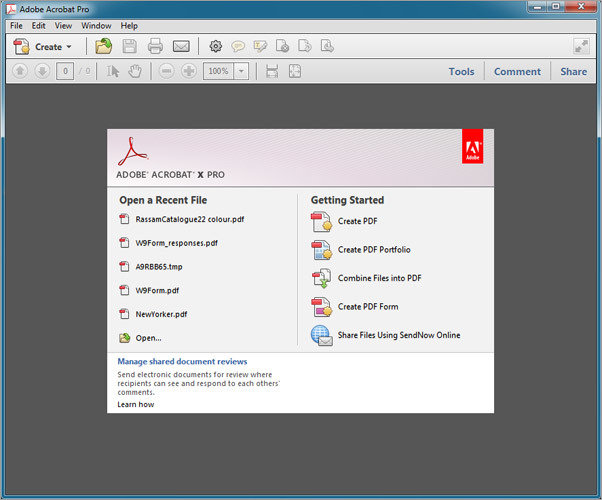
Task: Open RassamCatalogue22 colour.pdf recent file
Action: click(x=190, y=219)
